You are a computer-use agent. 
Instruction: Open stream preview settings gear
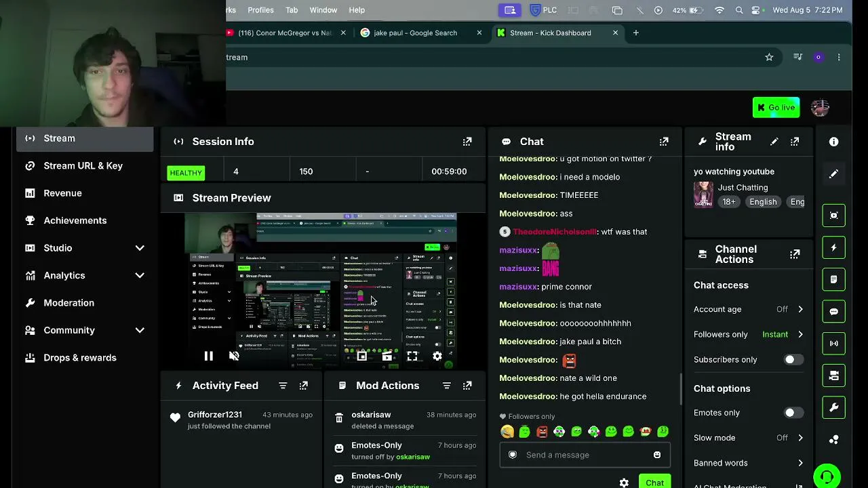437,356
